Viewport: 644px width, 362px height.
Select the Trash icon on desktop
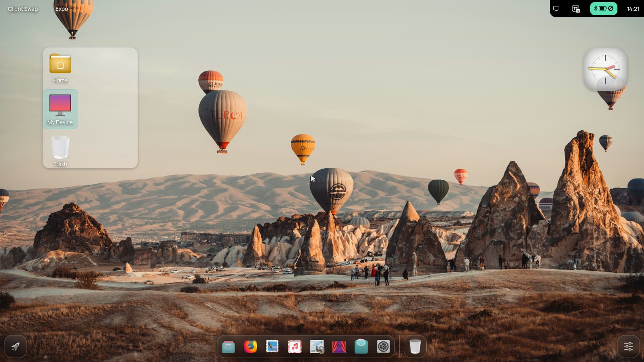point(60,151)
